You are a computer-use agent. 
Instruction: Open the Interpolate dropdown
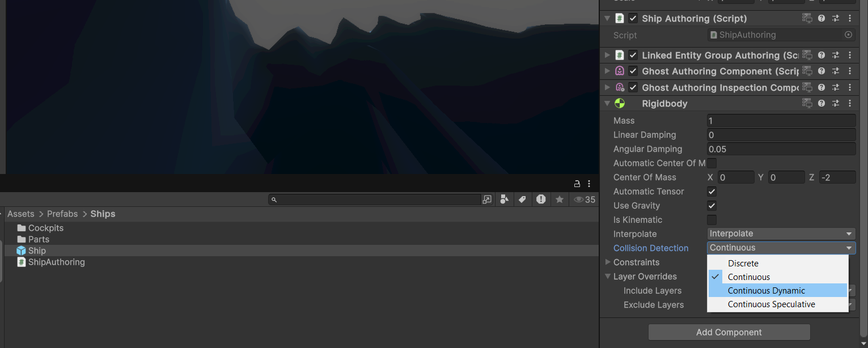[781, 234]
